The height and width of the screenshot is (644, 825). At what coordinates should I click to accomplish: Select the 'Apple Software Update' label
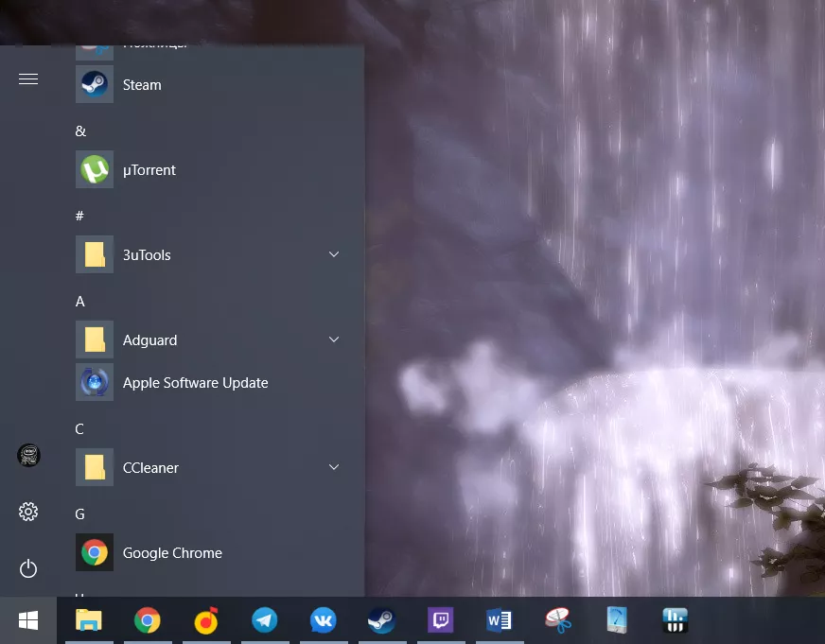[x=196, y=383]
